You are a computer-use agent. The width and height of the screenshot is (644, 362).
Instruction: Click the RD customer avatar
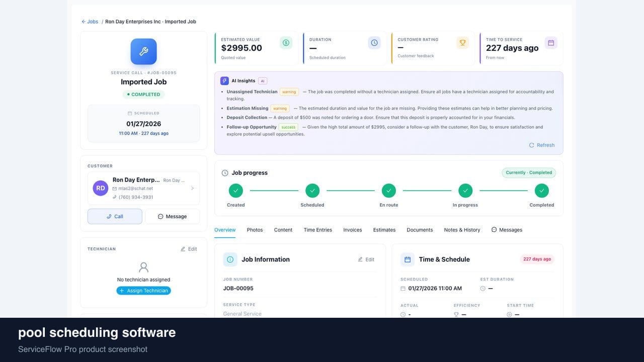(x=101, y=188)
